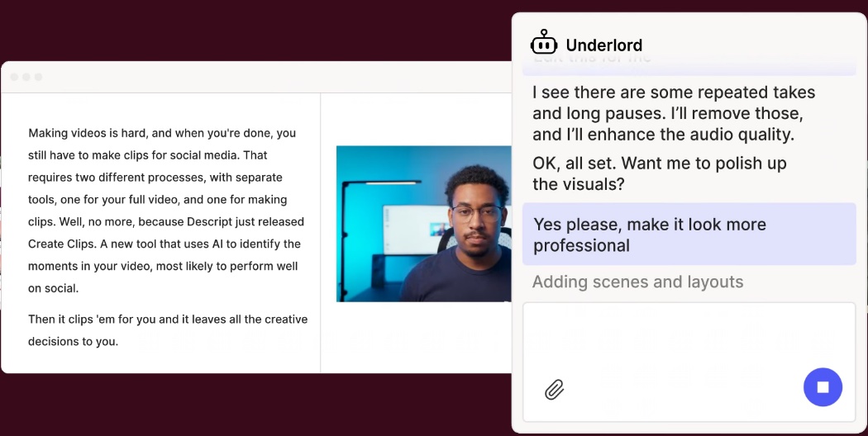Click the green maximize dot in the editor window

click(38, 77)
